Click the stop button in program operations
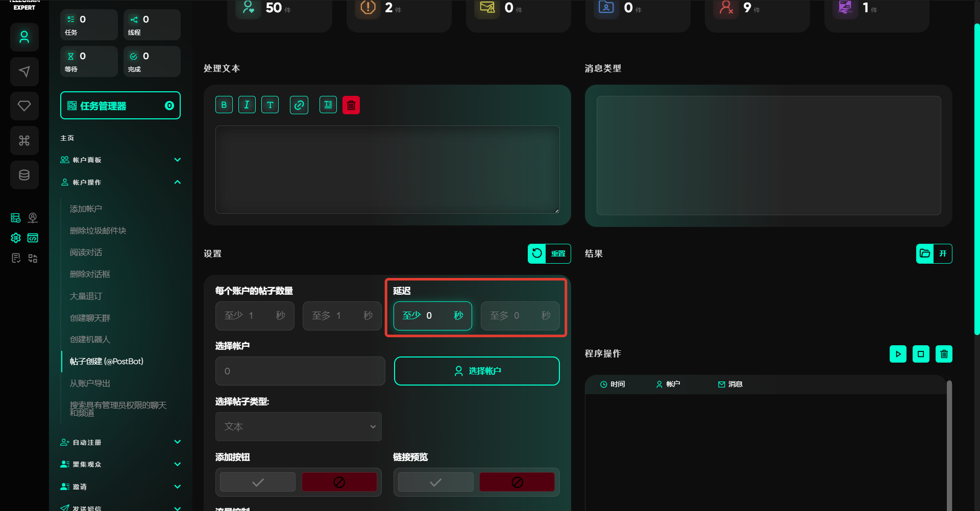 [x=921, y=354]
